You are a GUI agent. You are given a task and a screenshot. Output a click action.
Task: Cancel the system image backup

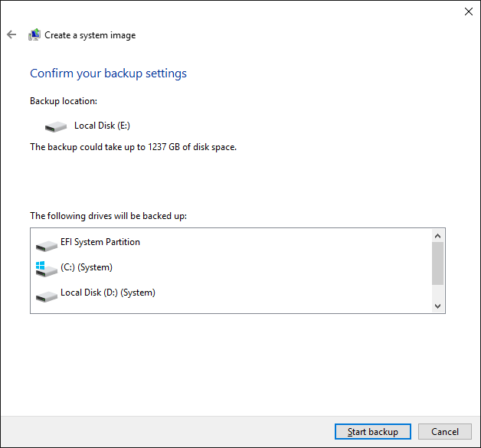[x=445, y=432]
